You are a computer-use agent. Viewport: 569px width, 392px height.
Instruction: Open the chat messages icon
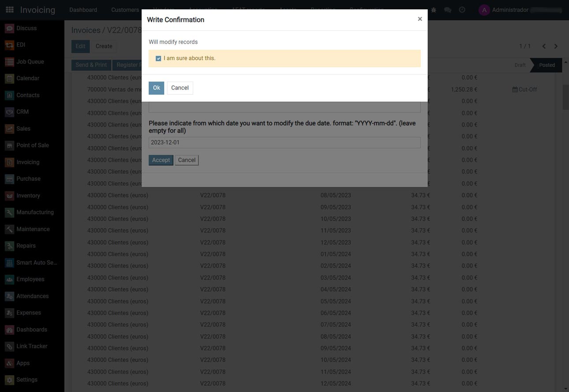448,10
